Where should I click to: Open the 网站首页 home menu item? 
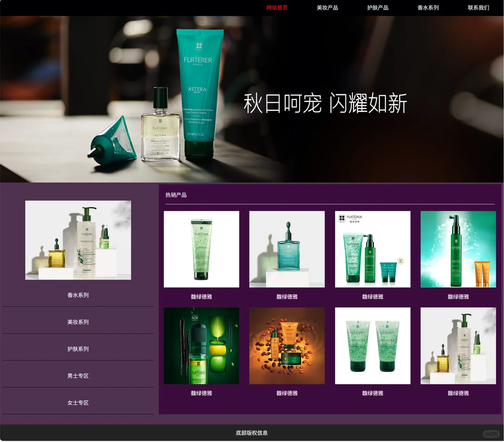[277, 8]
